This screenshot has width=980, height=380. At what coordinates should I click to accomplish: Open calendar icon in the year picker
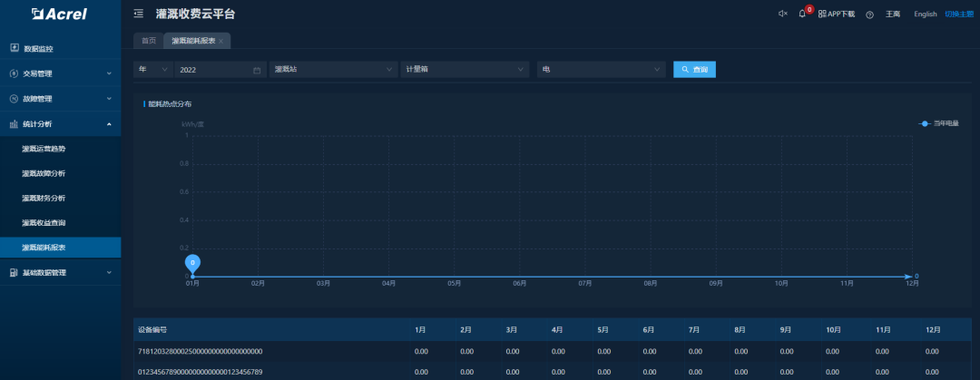pos(256,70)
